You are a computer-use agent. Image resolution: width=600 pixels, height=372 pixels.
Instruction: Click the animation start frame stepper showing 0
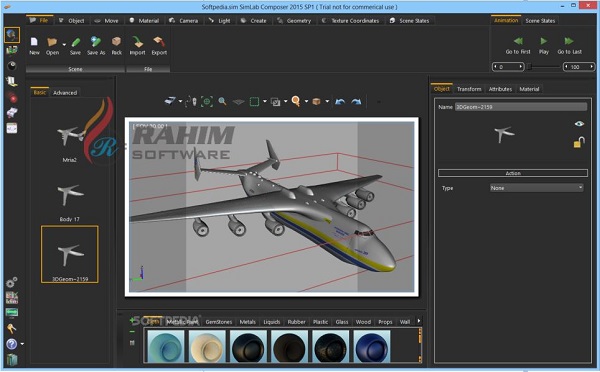click(x=508, y=67)
